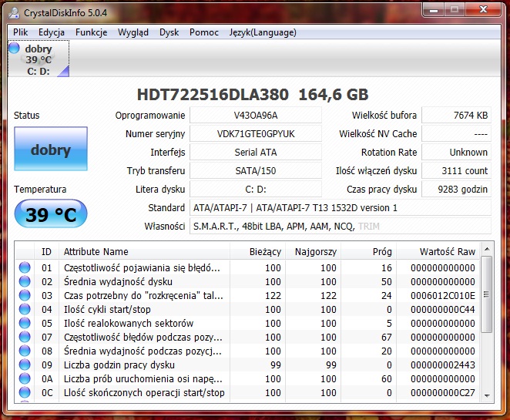Open the Dysk menu
This screenshot has height=420, width=510.
click(x=169, y=32)
